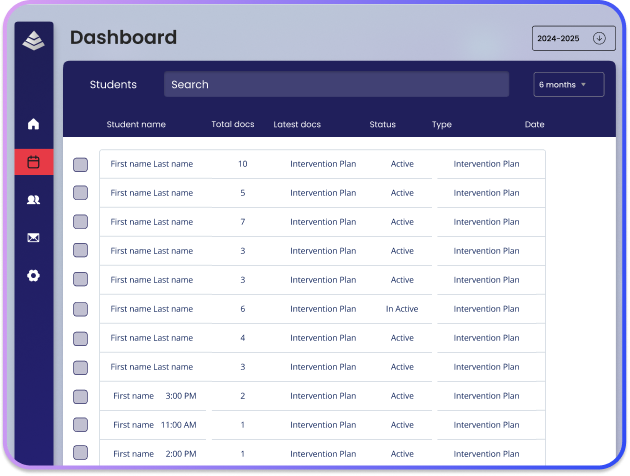
Task: Click the Total docs column header
Action: pyautogui.click(x=234, y=125)
